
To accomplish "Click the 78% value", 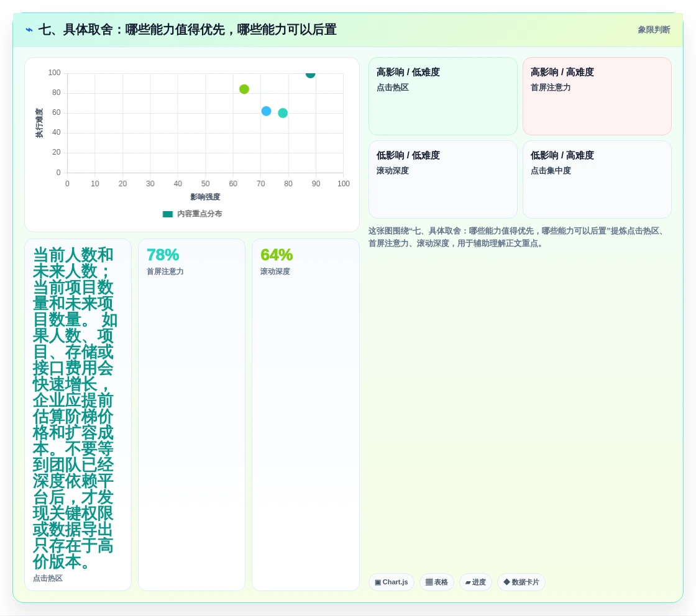I will pyautogui.click(x=163, y=255).
